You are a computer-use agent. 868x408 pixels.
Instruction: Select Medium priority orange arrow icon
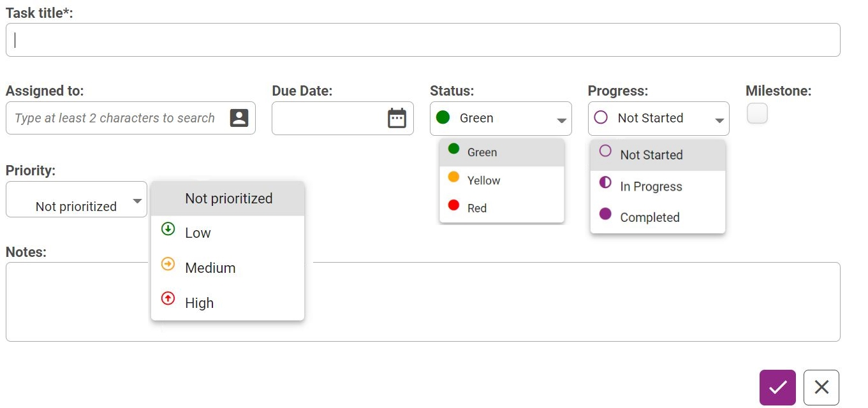pos(168,264)
